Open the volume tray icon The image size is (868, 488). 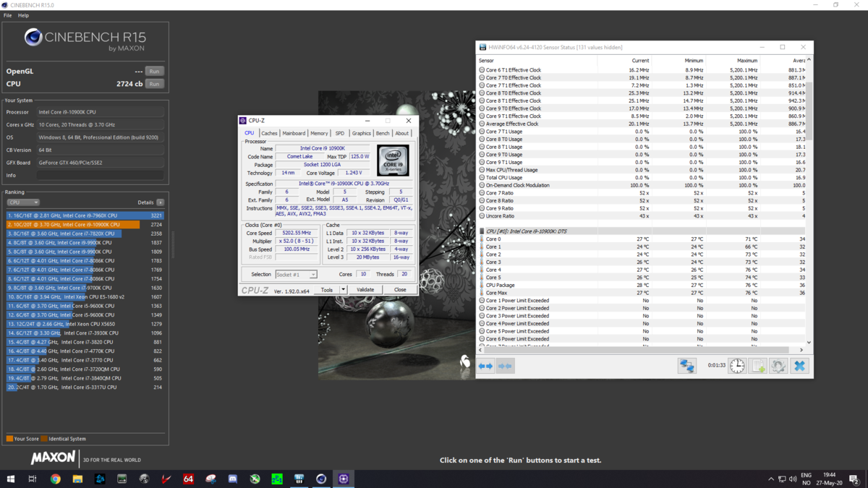point(793,479)
